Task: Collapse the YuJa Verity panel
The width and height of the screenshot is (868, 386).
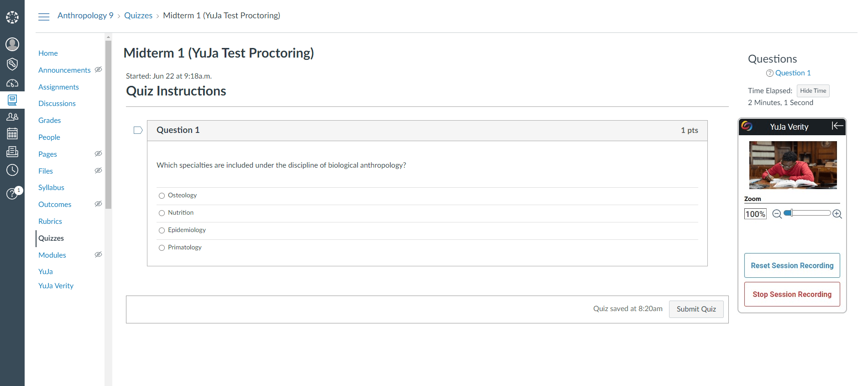Action: 837,125
